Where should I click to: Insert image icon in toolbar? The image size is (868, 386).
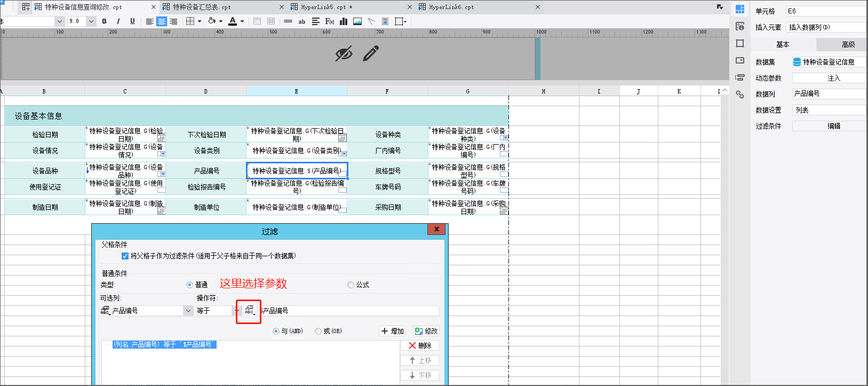pyautogui.click(x=357, y=21)
